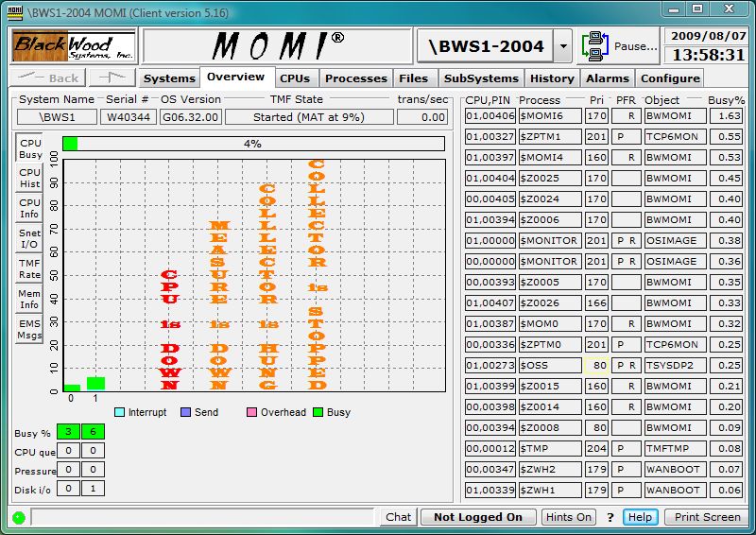Select the Snet I/O side tab
Screen dimensions: 756x535
[30, 238]
